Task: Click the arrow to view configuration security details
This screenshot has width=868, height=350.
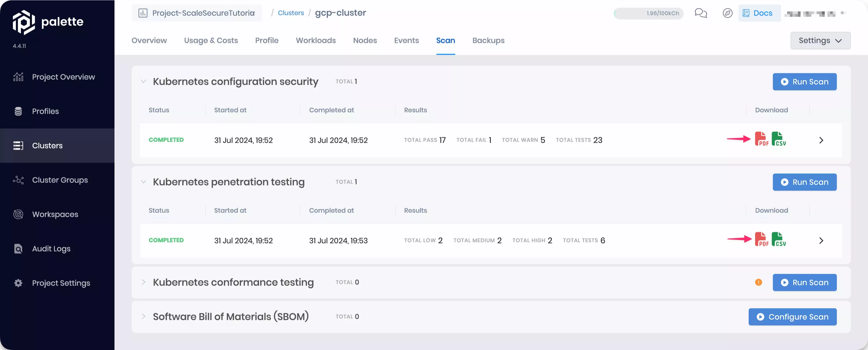Action: point(822,140)
